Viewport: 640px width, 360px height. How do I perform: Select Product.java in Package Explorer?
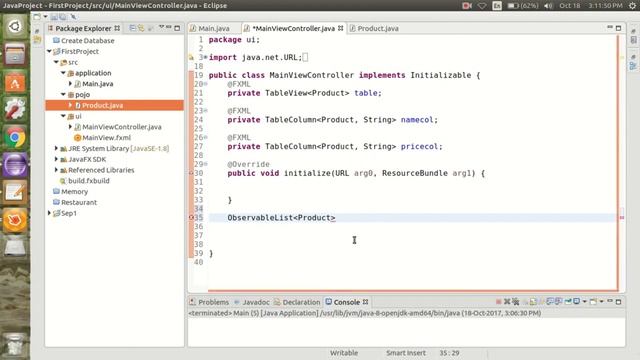click(102, 105)
